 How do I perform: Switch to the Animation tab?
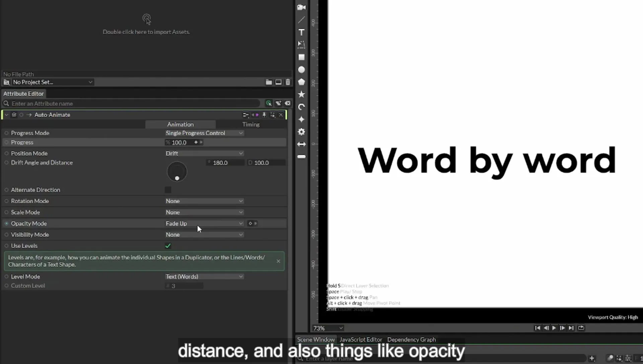pos(180,124)
